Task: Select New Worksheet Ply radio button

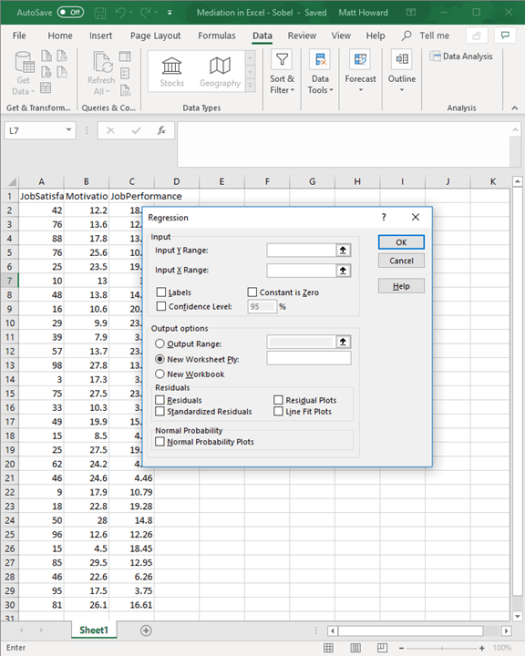Action: 159,359
